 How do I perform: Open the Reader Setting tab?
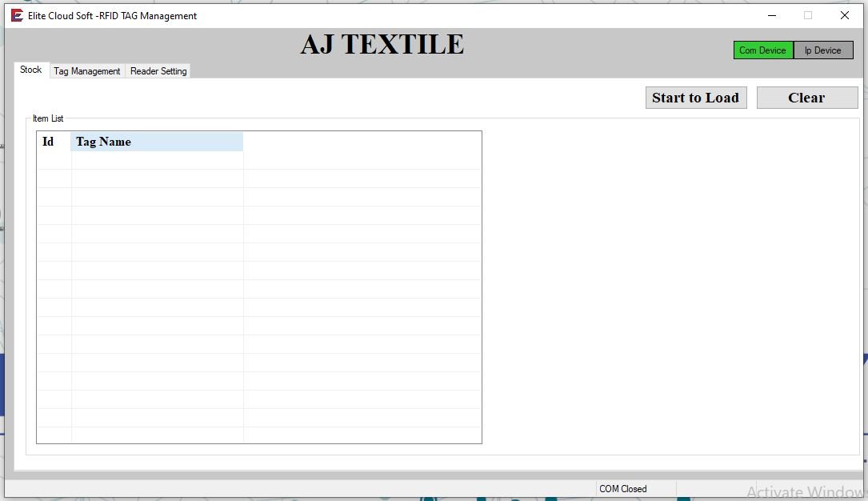(158, 71)
